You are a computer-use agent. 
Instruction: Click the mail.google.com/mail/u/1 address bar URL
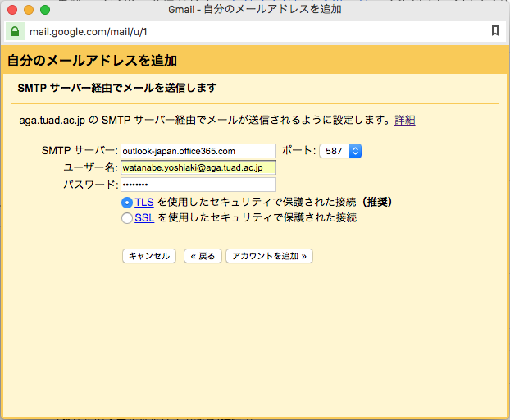[x=89, y=32]
